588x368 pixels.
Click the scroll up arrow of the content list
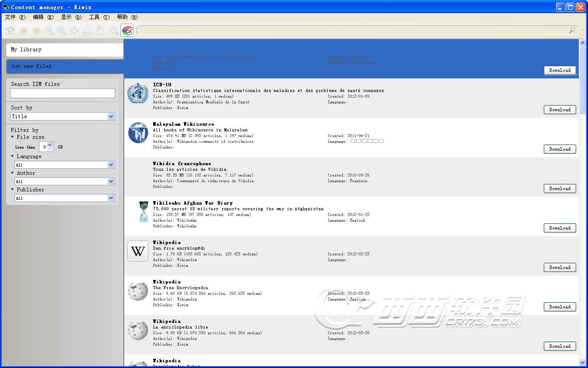point(582,42)
